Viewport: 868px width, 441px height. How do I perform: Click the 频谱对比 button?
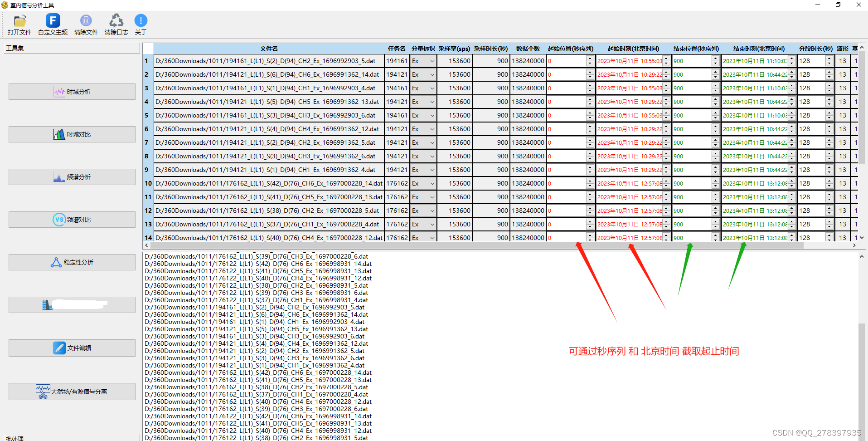point(72,219)
